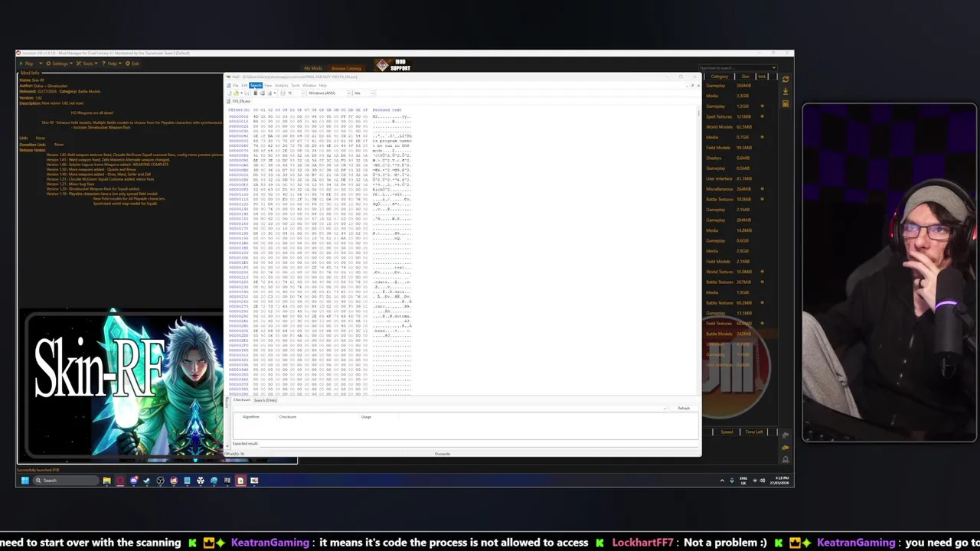Select the FF8_EN.exe document tab

pos(240,101)
